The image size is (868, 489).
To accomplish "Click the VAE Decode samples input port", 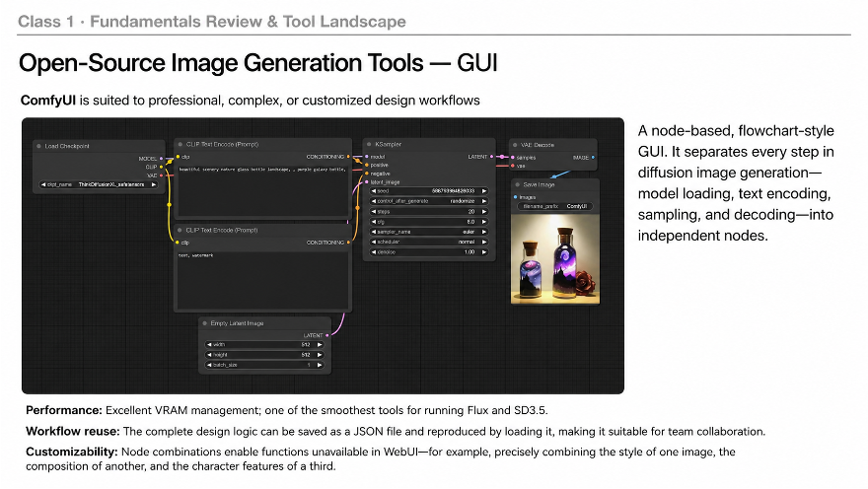I will point(513,158).
